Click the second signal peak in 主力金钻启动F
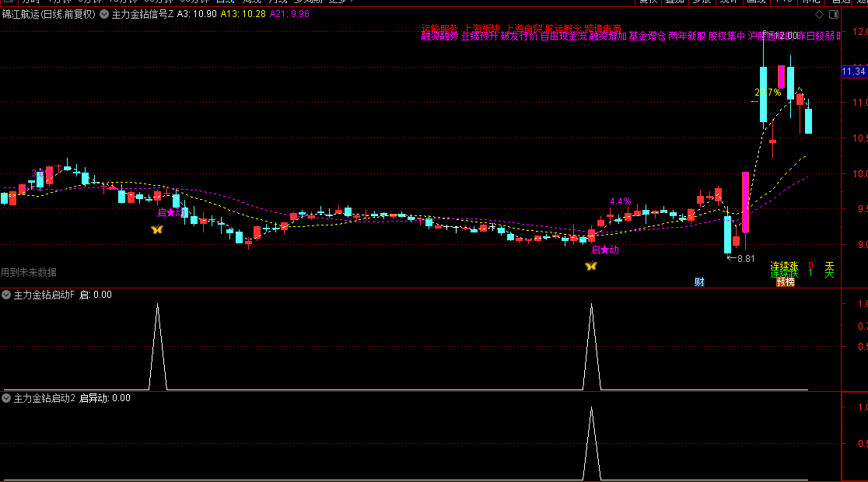 pos(592,306)
